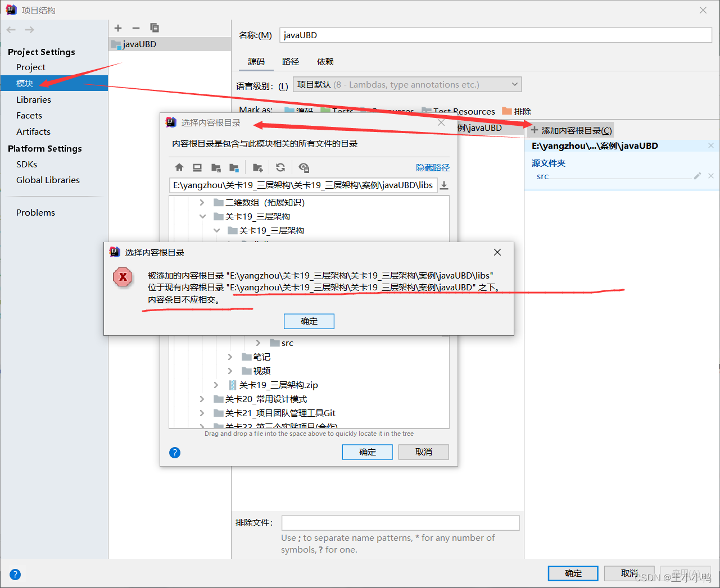Switch to the 依赖 tab
Viewport: 720px width, 588px height.
pyautogui.click(x=325, y=61)
